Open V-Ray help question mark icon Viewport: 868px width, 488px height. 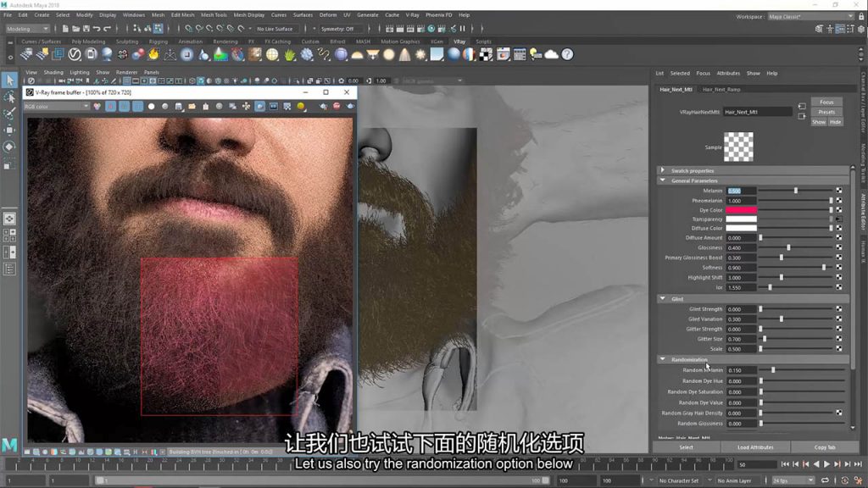(567, 54)
